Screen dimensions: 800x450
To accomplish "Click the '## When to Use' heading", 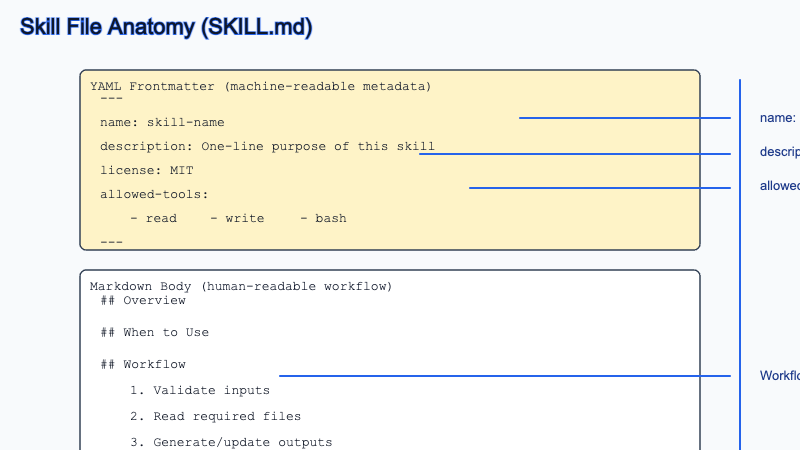I will click(154, 332).
